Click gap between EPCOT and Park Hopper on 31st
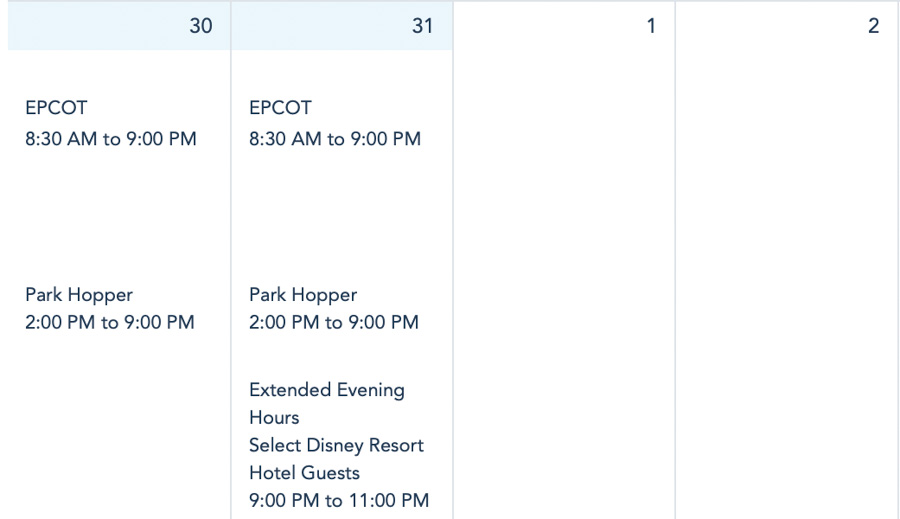 (340, 217)
